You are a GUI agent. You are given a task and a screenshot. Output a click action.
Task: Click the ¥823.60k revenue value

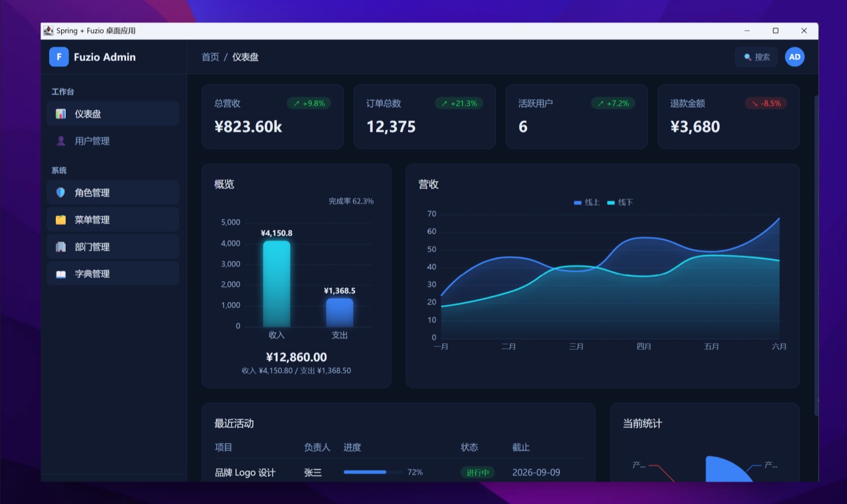point(248,127)
